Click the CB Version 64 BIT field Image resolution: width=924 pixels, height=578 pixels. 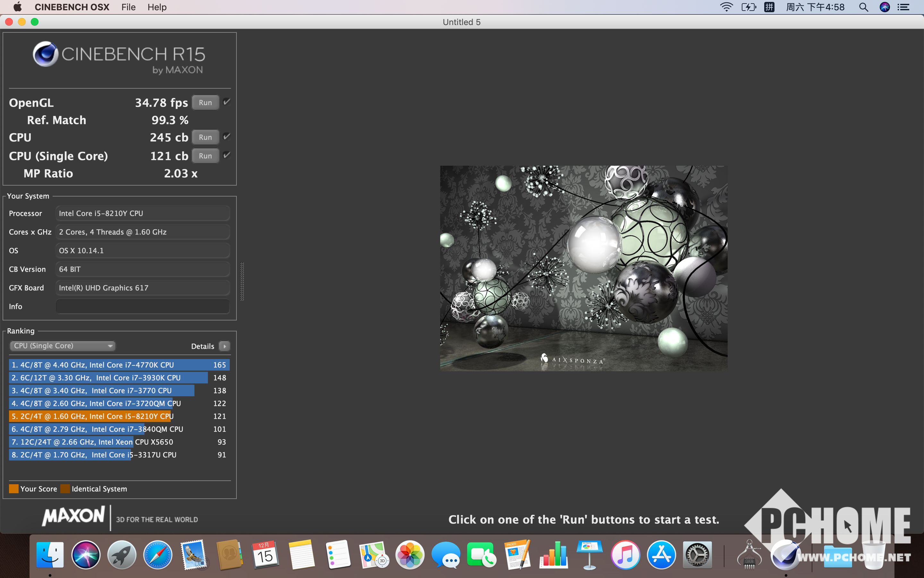click(x=143, y=269)
